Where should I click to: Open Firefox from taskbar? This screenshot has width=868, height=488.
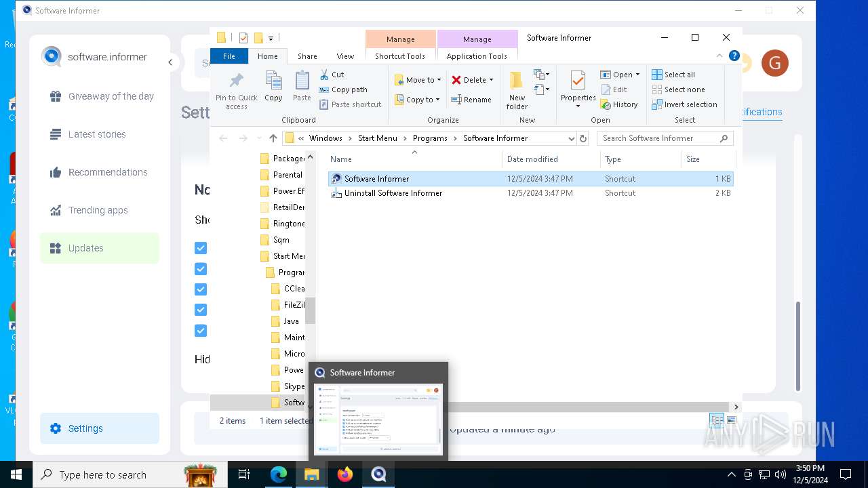point(345,474)
